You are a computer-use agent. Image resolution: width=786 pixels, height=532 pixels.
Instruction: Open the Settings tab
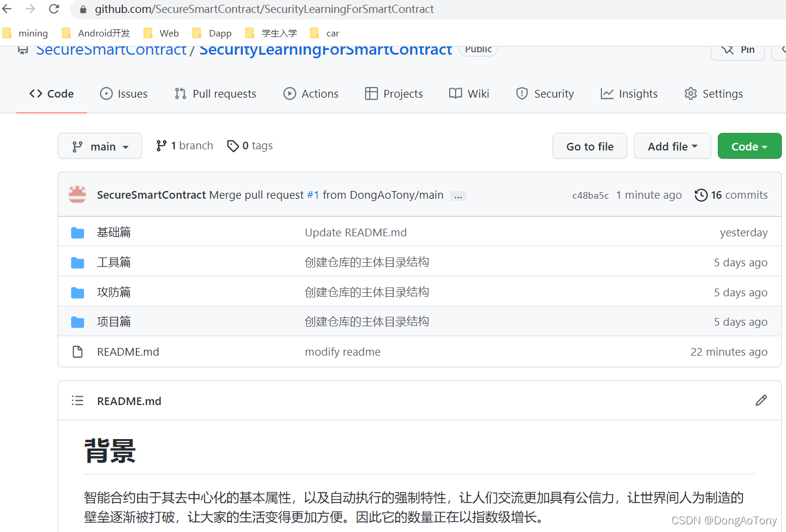coord(714,93)
